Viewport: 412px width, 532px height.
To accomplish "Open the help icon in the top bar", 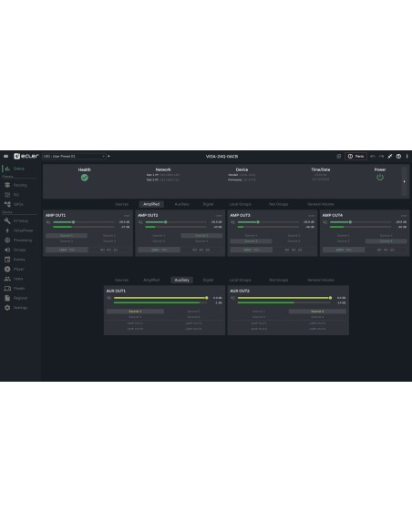I will (398, 156).
